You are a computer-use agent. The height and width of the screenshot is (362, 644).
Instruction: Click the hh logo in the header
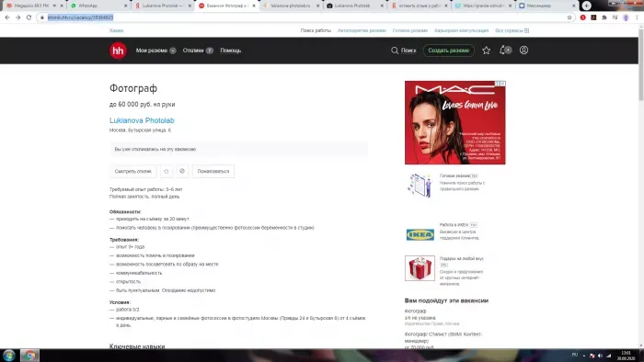(x=118, y=51)
